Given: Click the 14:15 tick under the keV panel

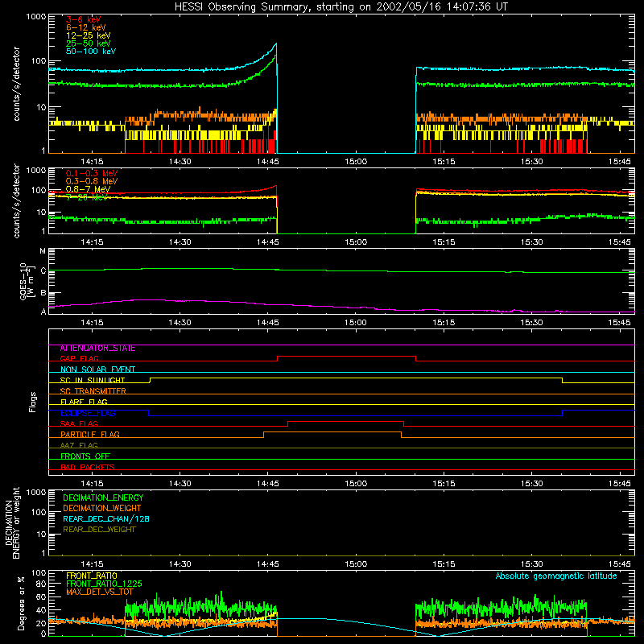Looking at the screenshot, I should [92, 162].
